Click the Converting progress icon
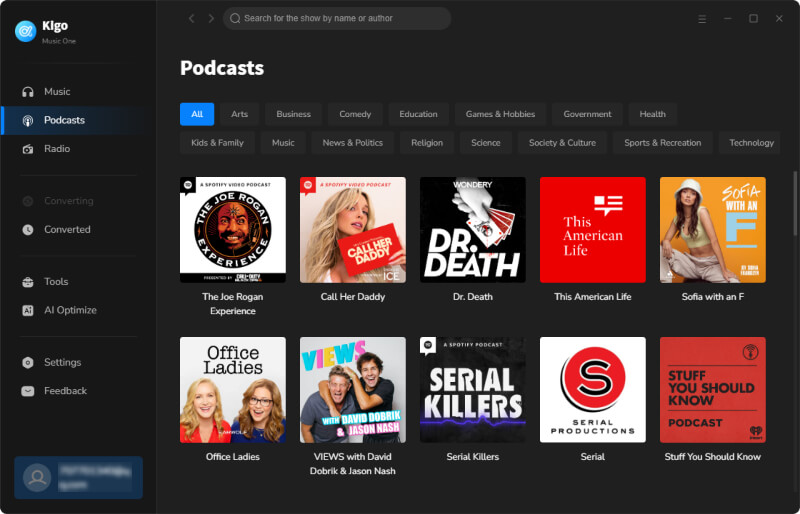 pos(28,201)
